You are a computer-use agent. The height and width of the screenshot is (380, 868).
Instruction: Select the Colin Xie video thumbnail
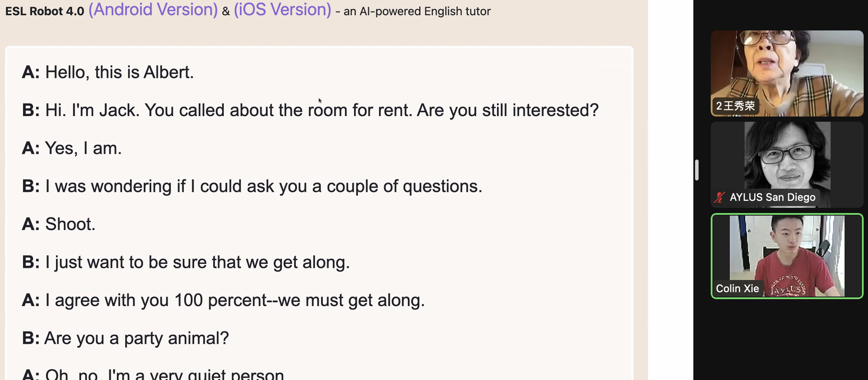tap(787, 256)
